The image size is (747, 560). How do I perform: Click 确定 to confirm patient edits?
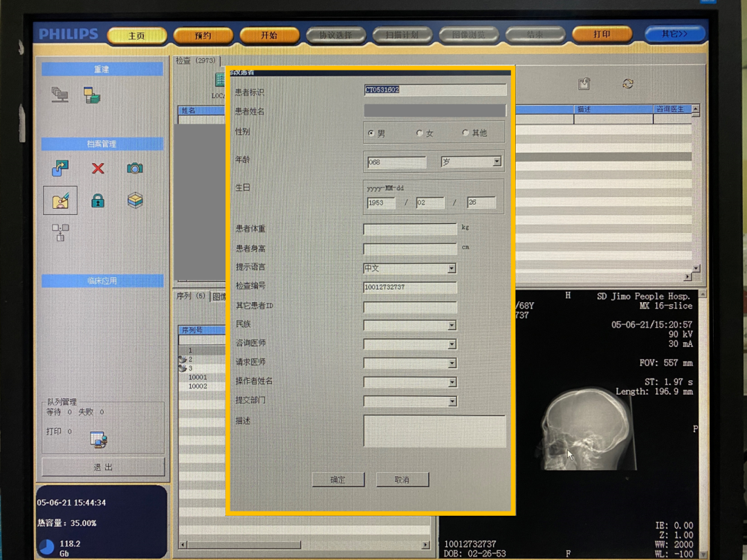click(338, 480)
